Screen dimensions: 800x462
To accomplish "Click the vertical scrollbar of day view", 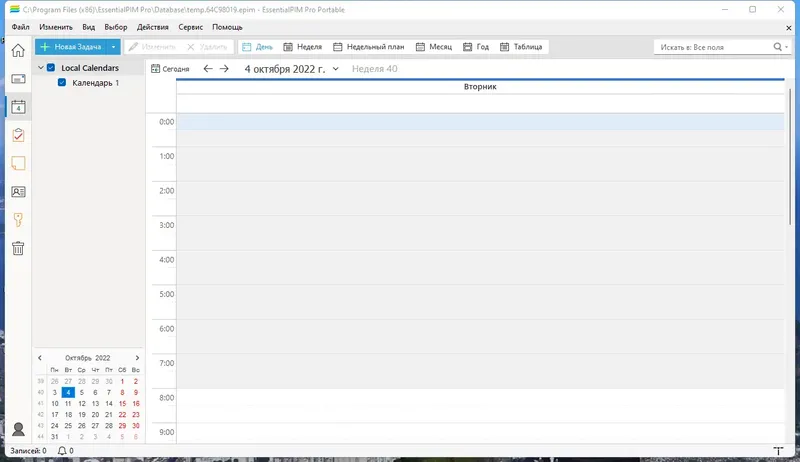I will pyautogui.click(x=790, y=157).
